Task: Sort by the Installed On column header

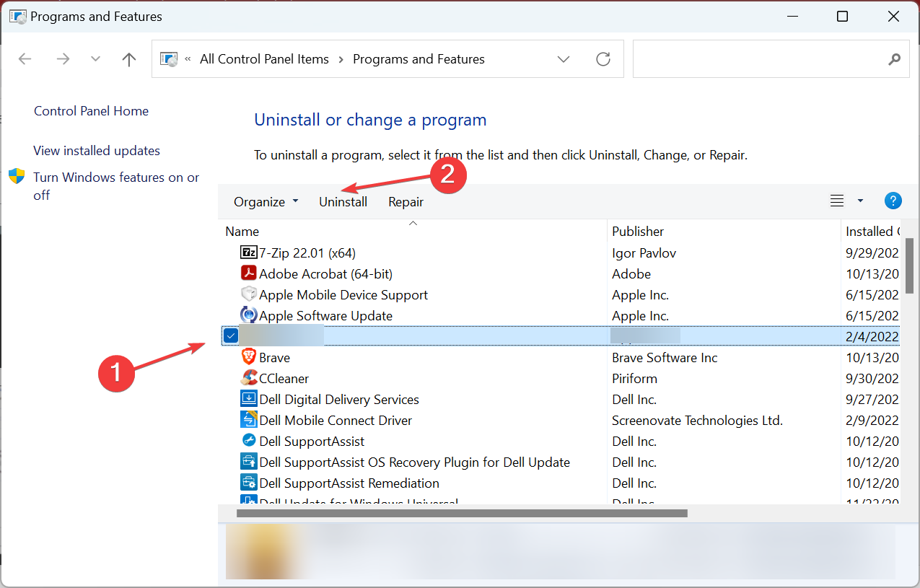Action: click(x=872, y=231)
